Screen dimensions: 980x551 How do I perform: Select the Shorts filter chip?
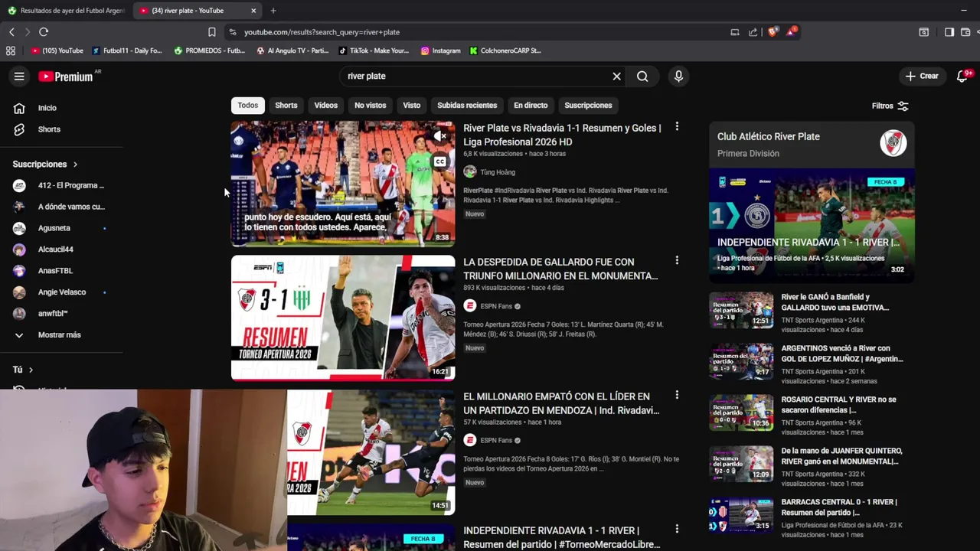(x=286, y=106)
